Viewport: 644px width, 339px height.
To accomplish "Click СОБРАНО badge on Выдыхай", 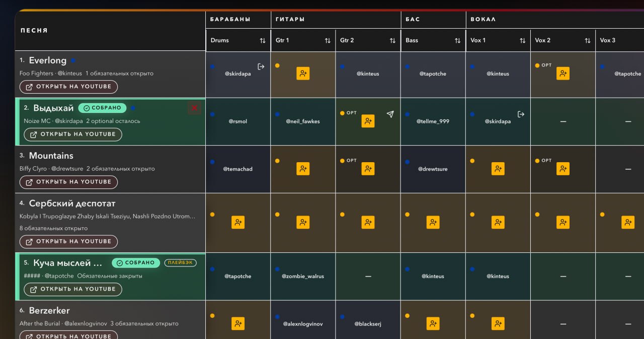I will pyautogui.click(x=102, y=108).
